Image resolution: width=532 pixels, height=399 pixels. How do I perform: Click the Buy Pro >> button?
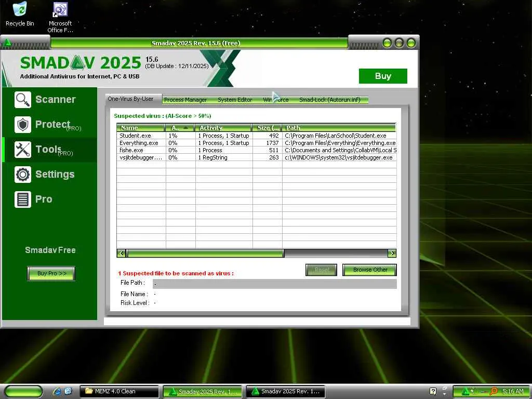[x=51, y=273]
